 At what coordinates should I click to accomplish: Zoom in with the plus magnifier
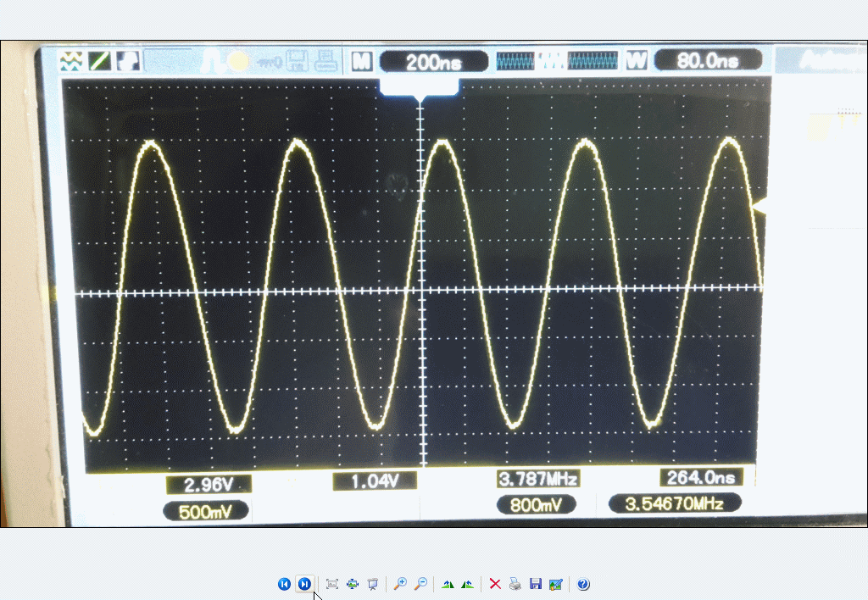pos(400,584)
